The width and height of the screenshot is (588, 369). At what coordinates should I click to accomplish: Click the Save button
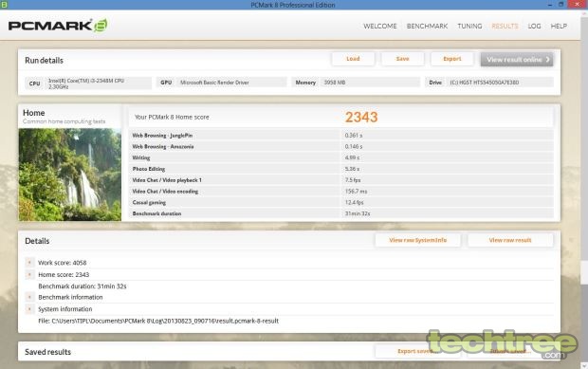pyautogui.click(x=402, y=59)
